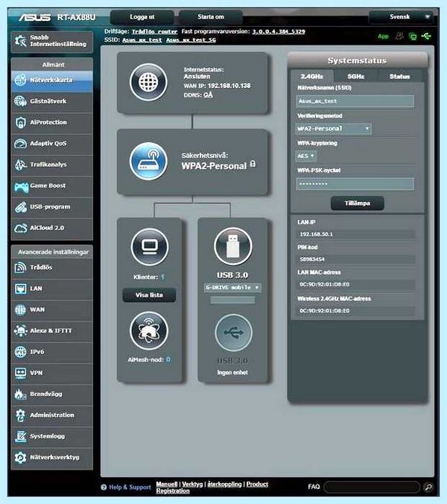Click the Manuell footer link
447x504 pixels.
pos(167,484)
